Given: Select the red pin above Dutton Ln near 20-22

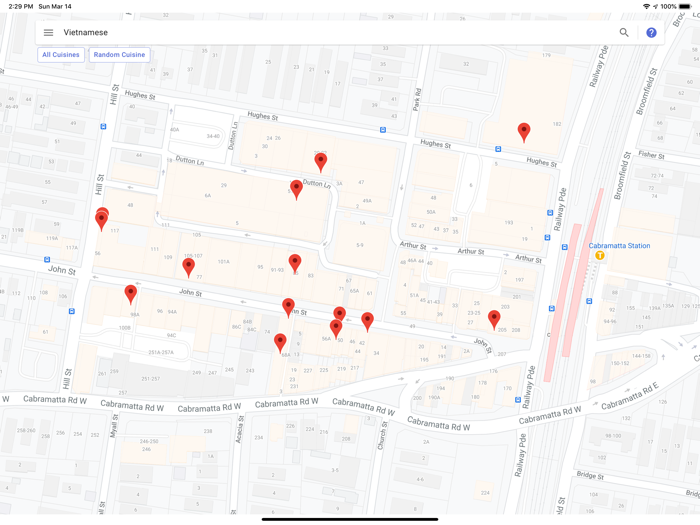Looking at the screenshot, I should (x=321, y=162).
